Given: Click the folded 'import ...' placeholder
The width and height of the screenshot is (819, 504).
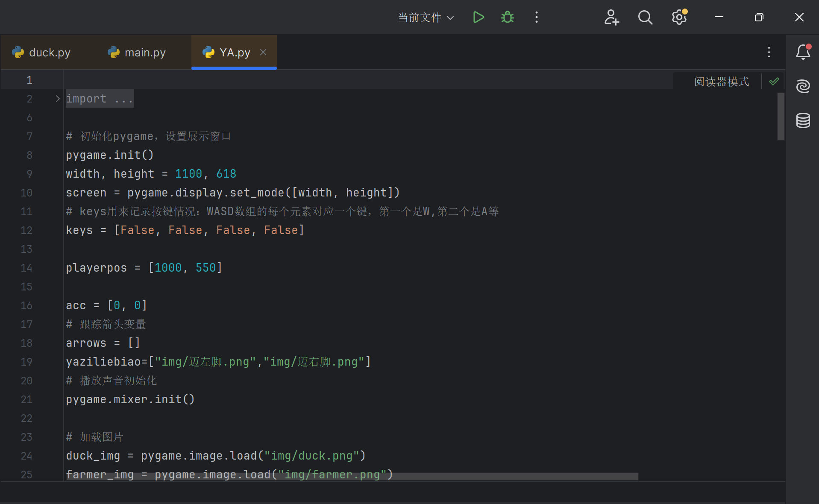Looking at the screenshot, I should point(100,99).
